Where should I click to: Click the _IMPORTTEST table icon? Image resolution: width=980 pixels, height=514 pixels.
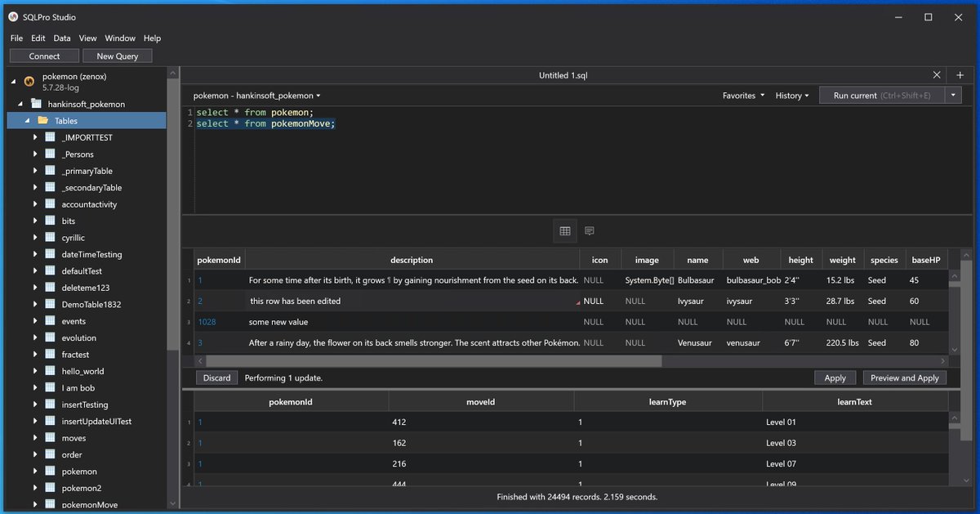(50, 137)
